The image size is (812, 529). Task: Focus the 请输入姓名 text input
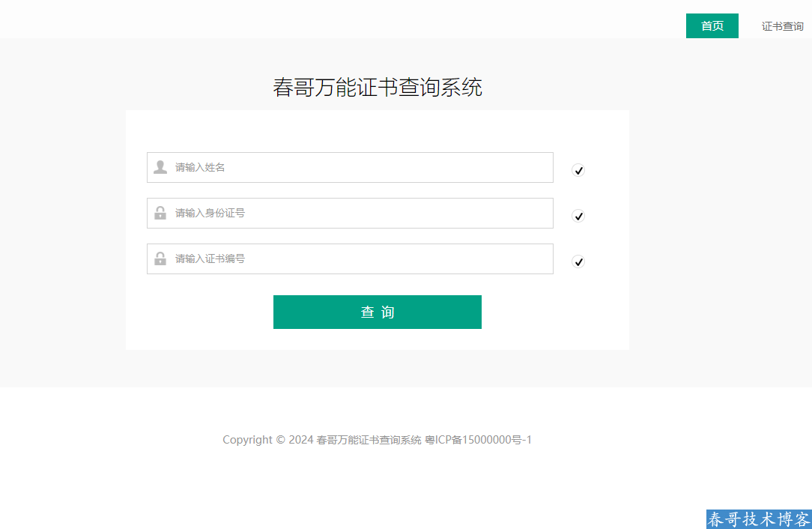(x=360, y=168)
